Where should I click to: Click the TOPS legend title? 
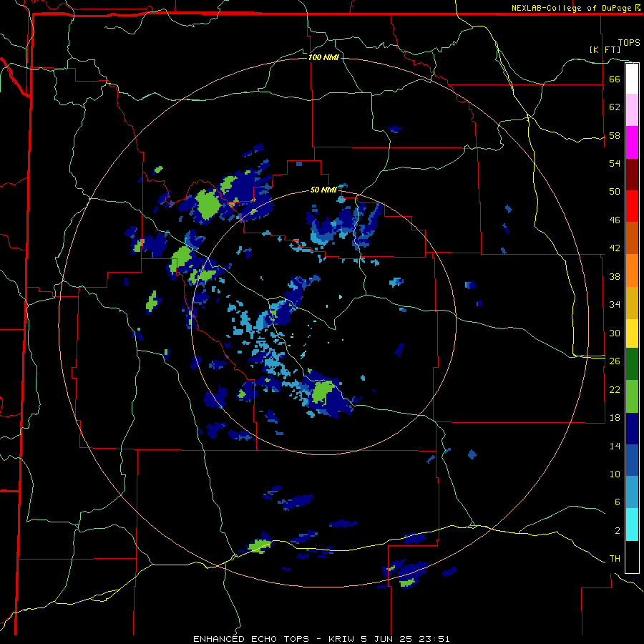[x=629, y=42]
